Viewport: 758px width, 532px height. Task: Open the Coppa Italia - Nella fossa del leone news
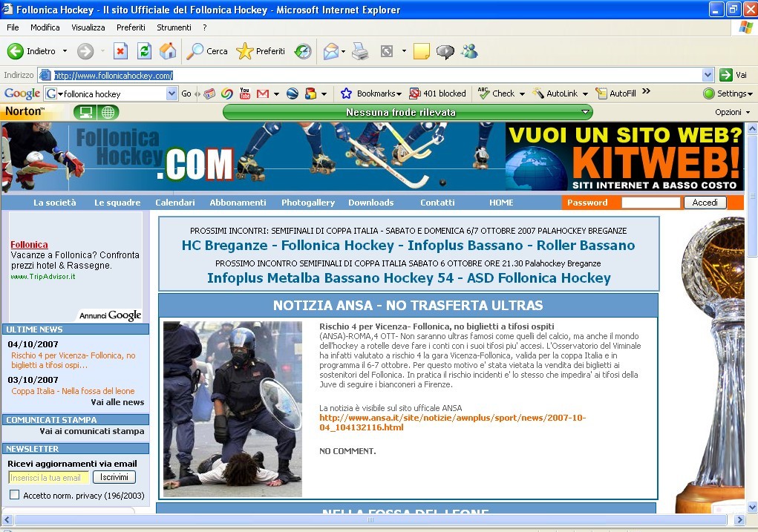(x=73, y=391)
